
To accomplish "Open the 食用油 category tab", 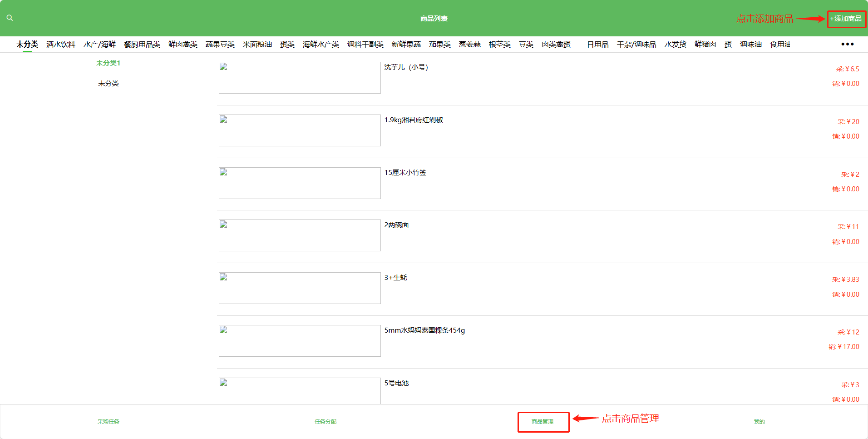I will pos(780,44).
